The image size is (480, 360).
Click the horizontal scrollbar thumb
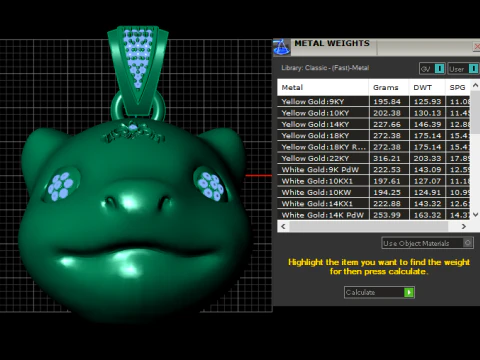pyautogui.click(x=369, y=226)
